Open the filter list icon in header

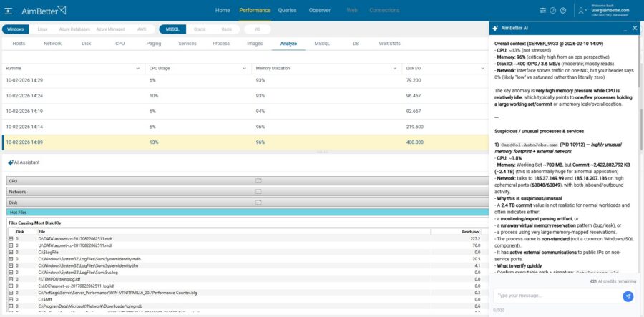coord(543,11)
